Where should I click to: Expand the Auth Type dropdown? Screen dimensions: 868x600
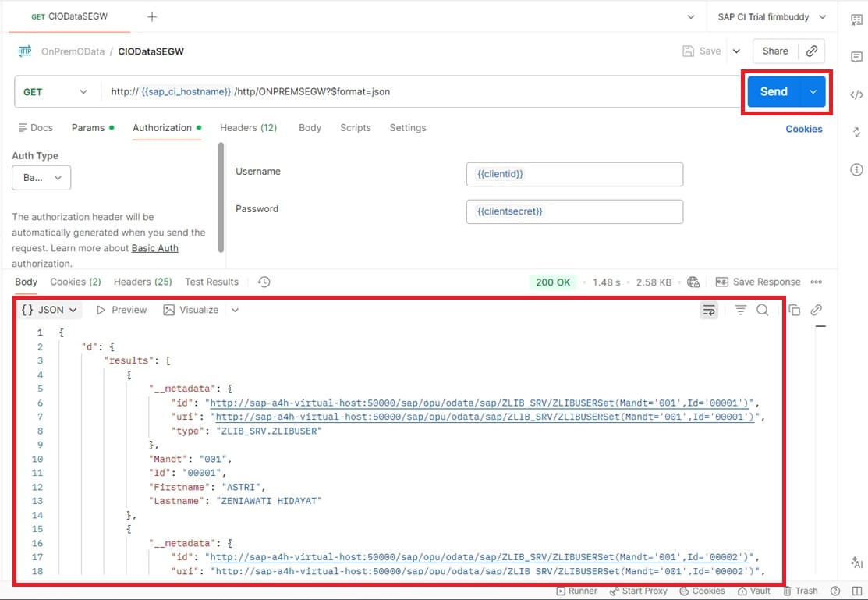41,178
